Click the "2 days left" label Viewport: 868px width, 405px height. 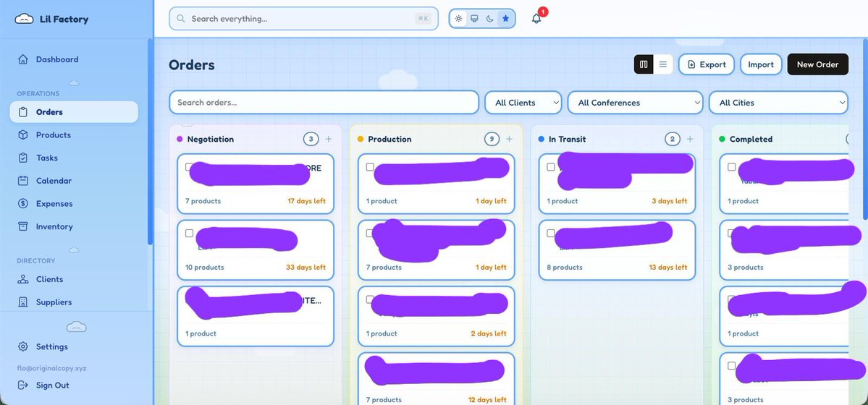point(488,333)
